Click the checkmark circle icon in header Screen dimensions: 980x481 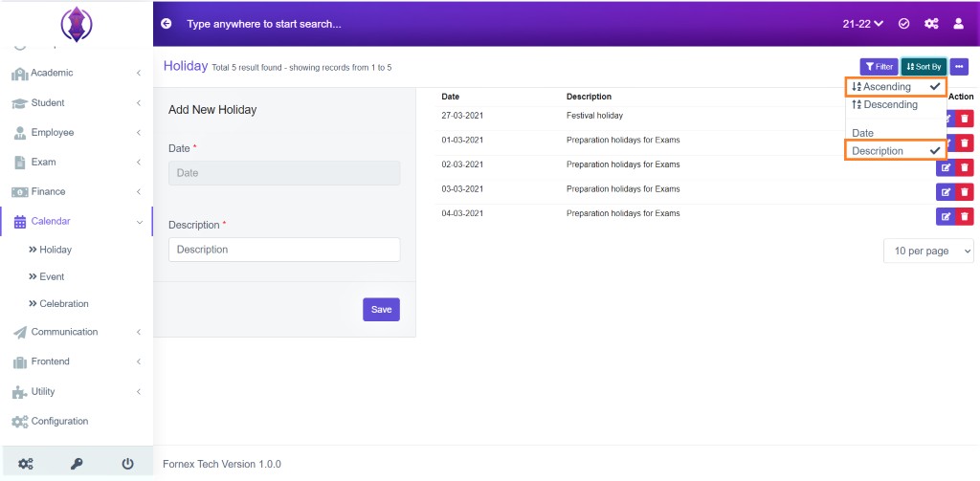point(903,24)
